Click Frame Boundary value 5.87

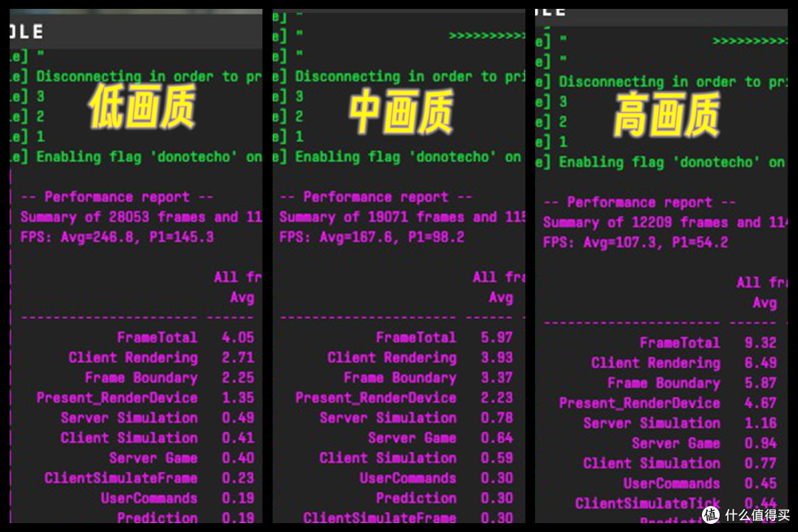[760, 383]
